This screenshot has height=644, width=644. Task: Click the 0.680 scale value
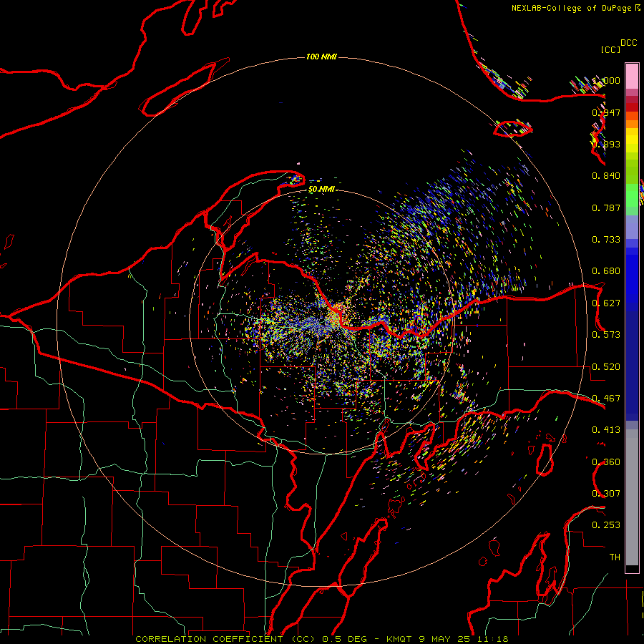[606, 271]
